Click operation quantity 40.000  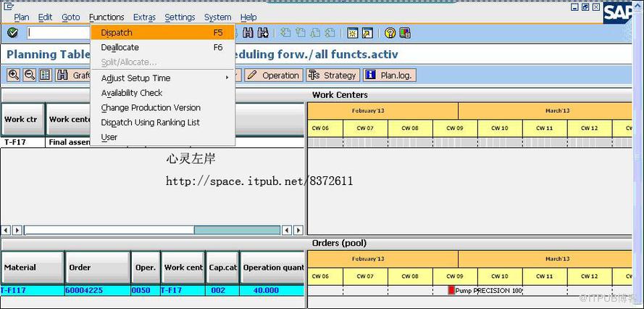(x=272, y=290)
